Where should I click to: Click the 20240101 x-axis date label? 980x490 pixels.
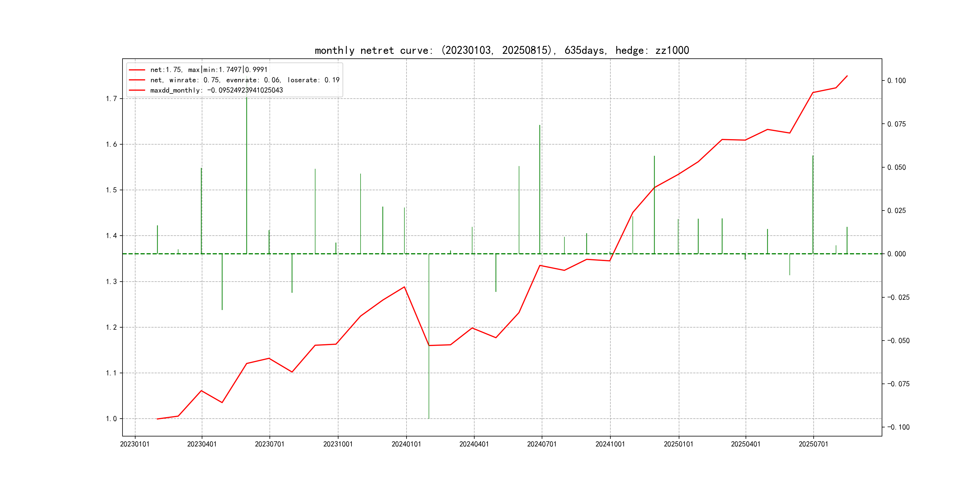pos(406,444)
